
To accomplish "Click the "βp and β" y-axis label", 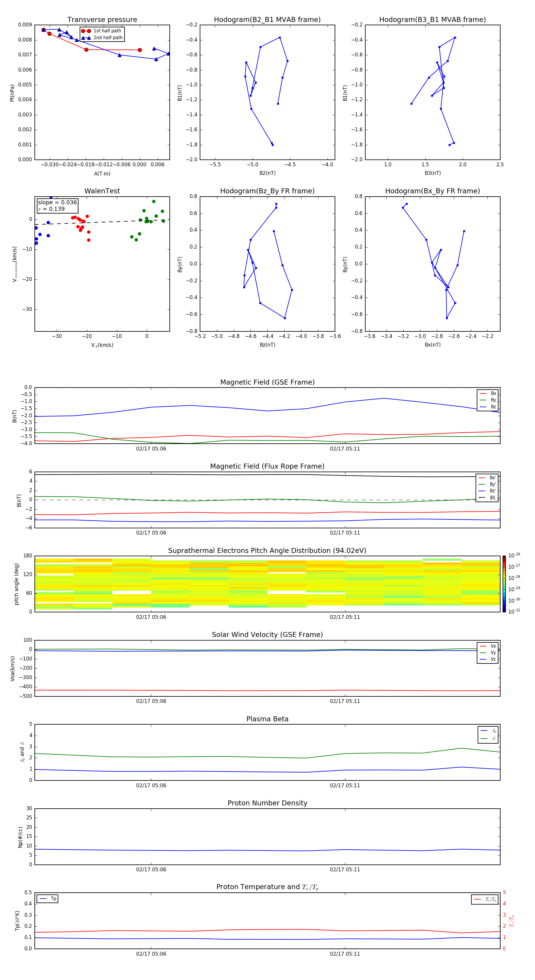I will click(22, 752).
